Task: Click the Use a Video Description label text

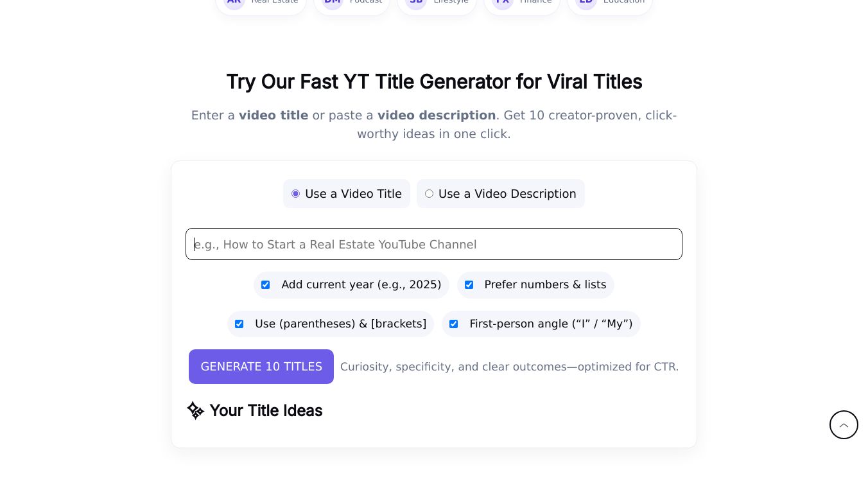Action: [507, 194]
